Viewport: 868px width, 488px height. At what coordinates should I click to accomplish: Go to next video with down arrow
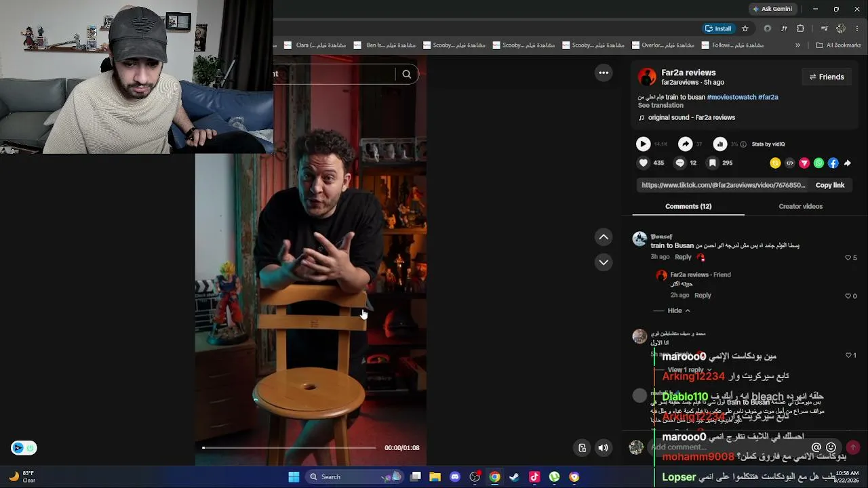click(604, 262)
